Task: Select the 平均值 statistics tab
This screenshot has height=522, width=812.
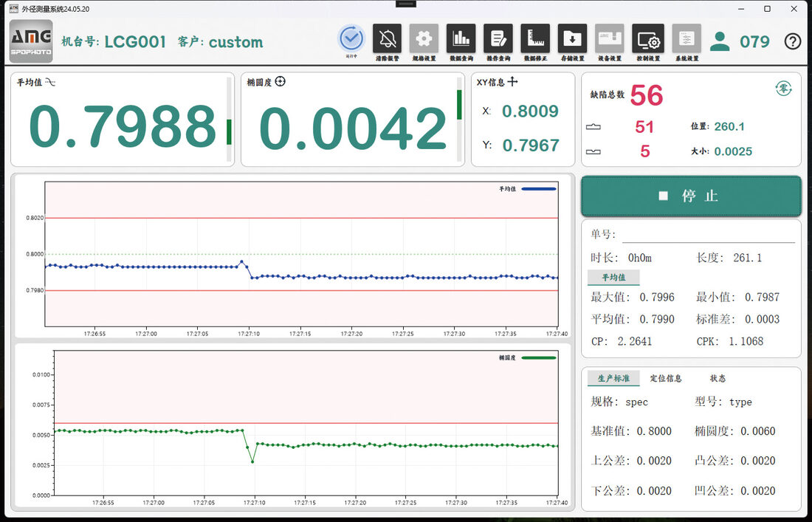Action: 613,278
